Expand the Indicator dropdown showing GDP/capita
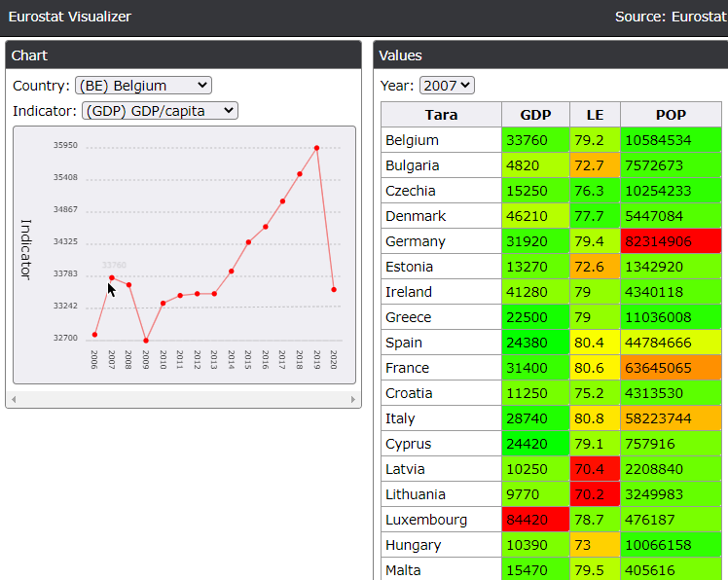Viewport: 728px width, 580px height. (160, 111)
